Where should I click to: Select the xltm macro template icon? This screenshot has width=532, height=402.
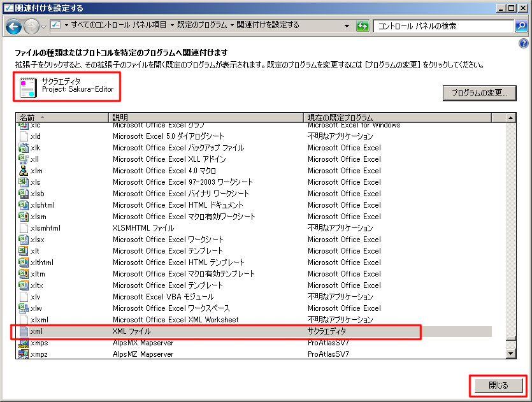click(24, 274)
